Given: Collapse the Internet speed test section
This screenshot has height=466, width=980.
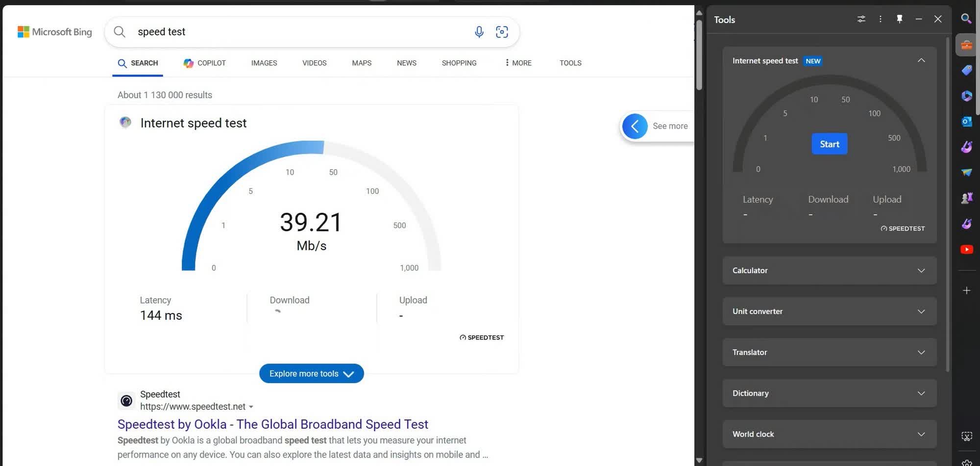Looking at the screenshot, I should tap(921, 60).
